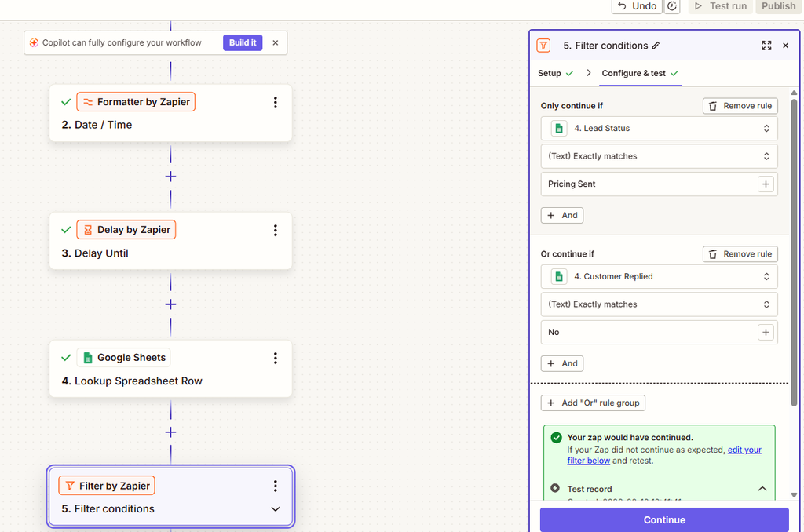
Task: Click the Filter by Zapier app badge
Action: point(107,486)
